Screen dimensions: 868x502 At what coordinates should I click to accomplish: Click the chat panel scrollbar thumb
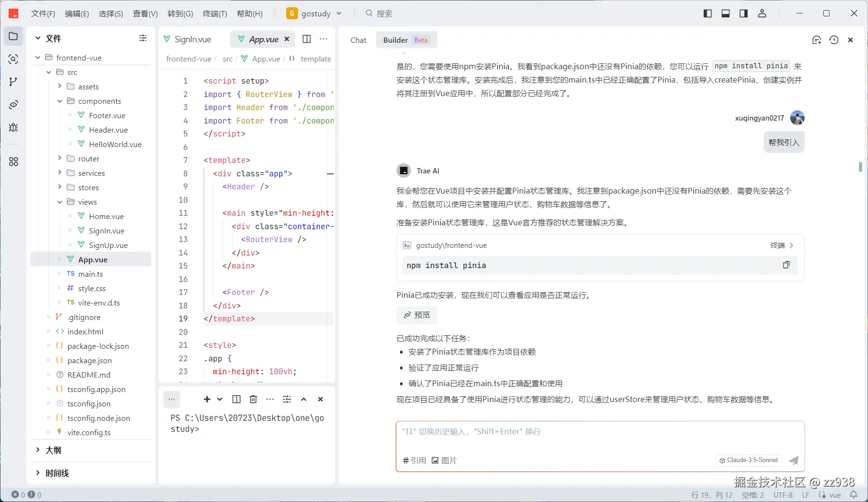click(x=860, y=167)
